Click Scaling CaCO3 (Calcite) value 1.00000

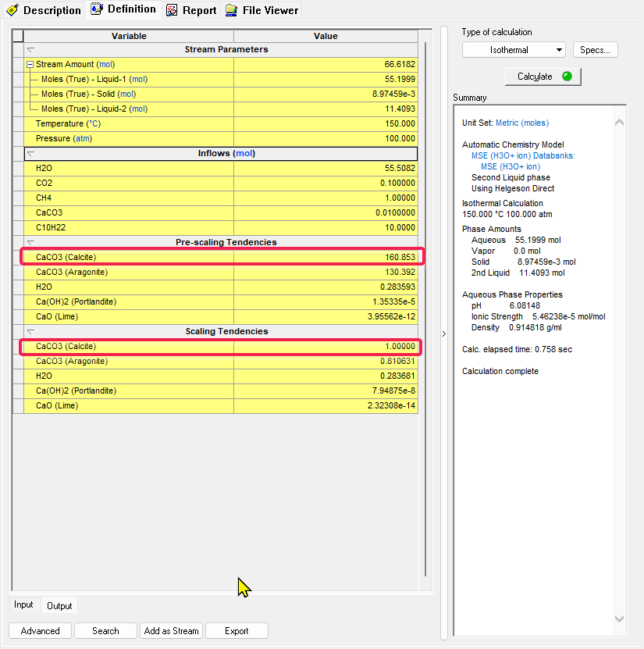[326, 346]
